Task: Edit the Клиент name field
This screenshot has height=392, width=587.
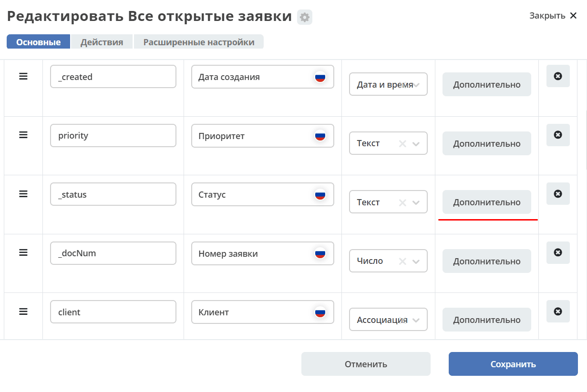Action: (x=263, y=312)
